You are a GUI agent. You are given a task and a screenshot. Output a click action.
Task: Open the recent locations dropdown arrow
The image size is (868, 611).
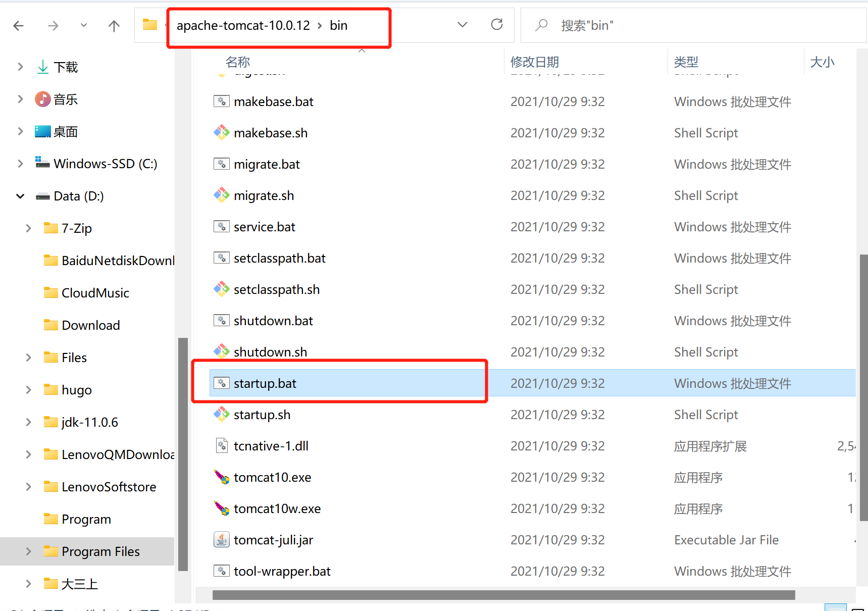pos(84,25)
